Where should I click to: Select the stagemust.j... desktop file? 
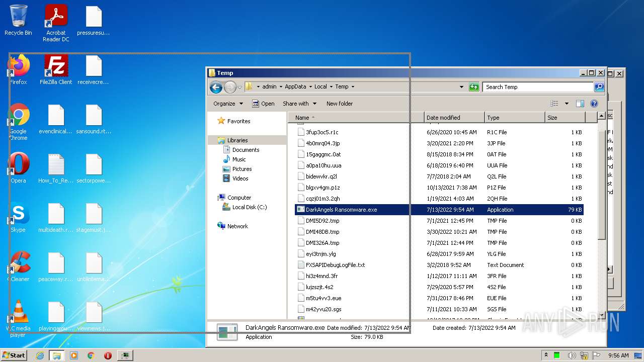[x=94, y=217]
